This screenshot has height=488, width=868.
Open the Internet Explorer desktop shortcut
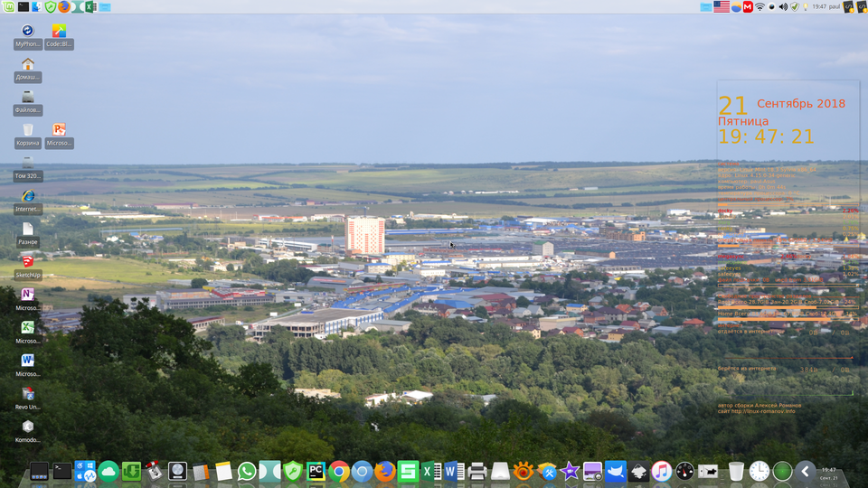28,196
